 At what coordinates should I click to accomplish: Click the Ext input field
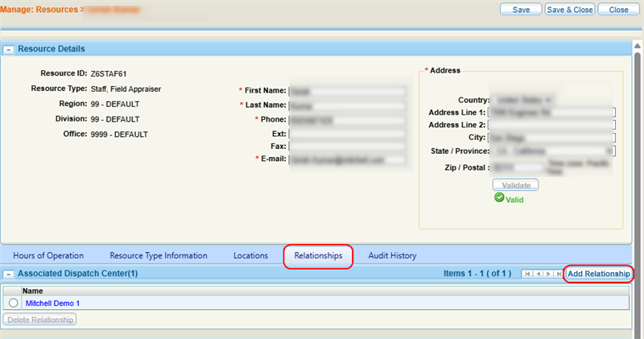click(348, 134)
